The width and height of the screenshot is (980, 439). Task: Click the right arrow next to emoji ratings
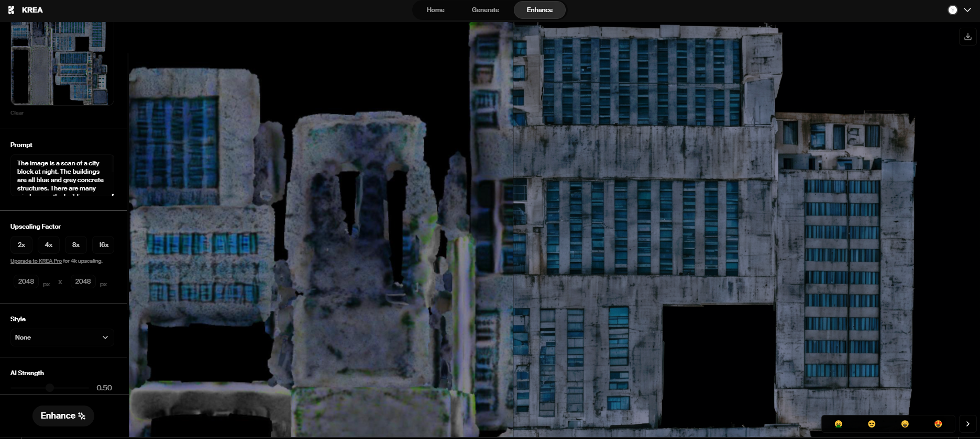coord(967,424)
